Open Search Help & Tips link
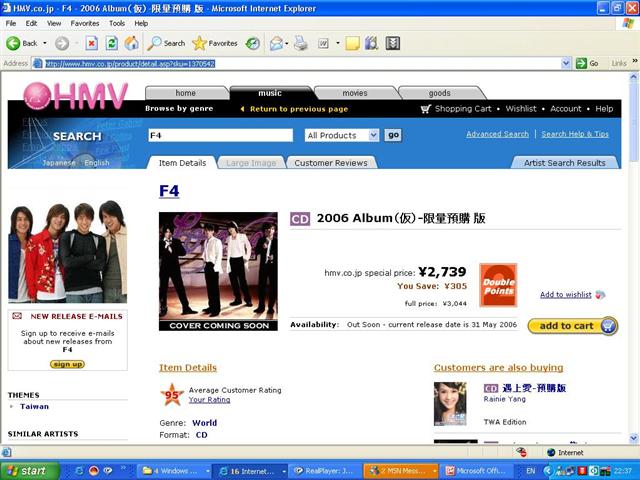640x480 pixels. [x=575, y=134]
